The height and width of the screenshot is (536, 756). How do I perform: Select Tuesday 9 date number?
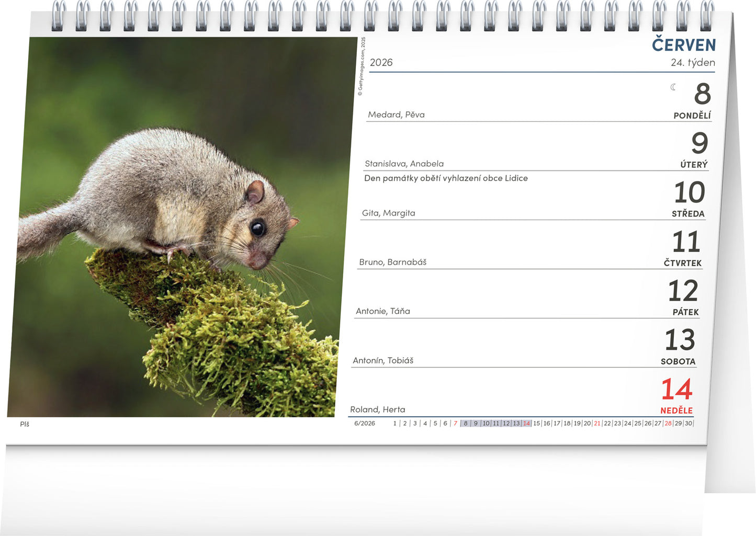[x=699, y=143]
